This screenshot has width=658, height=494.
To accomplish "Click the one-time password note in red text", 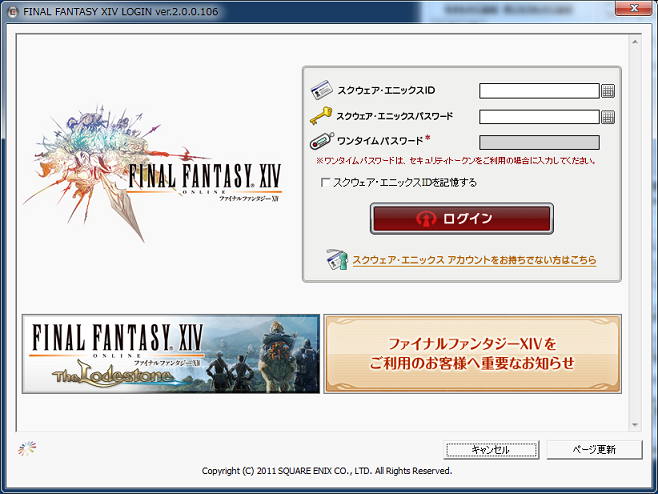I will [x=456, y=161].
